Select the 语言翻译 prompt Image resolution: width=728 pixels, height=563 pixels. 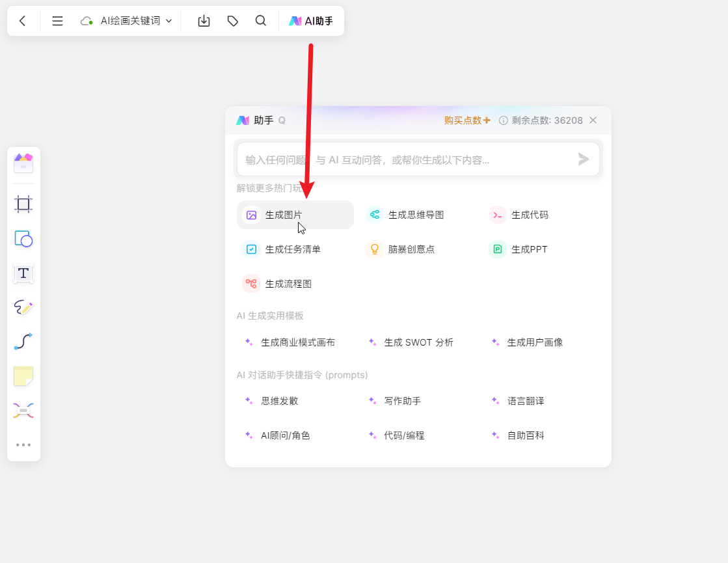coord(518,401)
